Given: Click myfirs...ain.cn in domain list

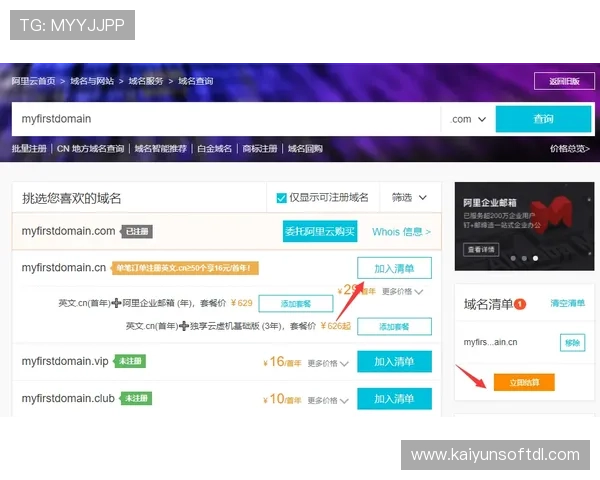Looking at the screenshot, I should [x=490, y=342].
